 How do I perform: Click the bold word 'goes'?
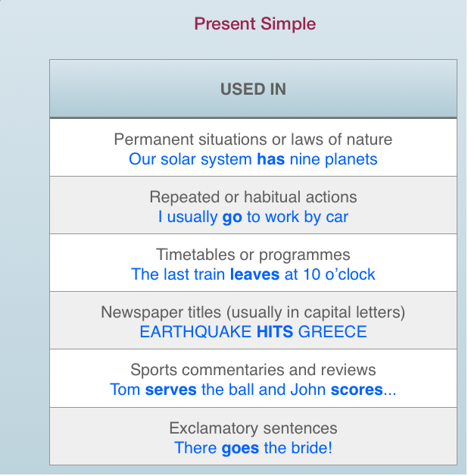[240, 449]
